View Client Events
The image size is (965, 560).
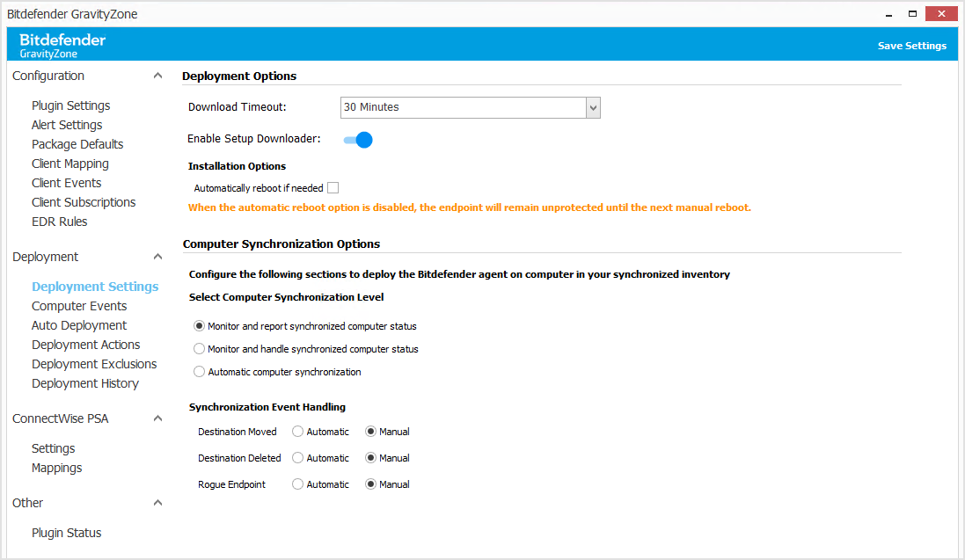coord(66,182)
